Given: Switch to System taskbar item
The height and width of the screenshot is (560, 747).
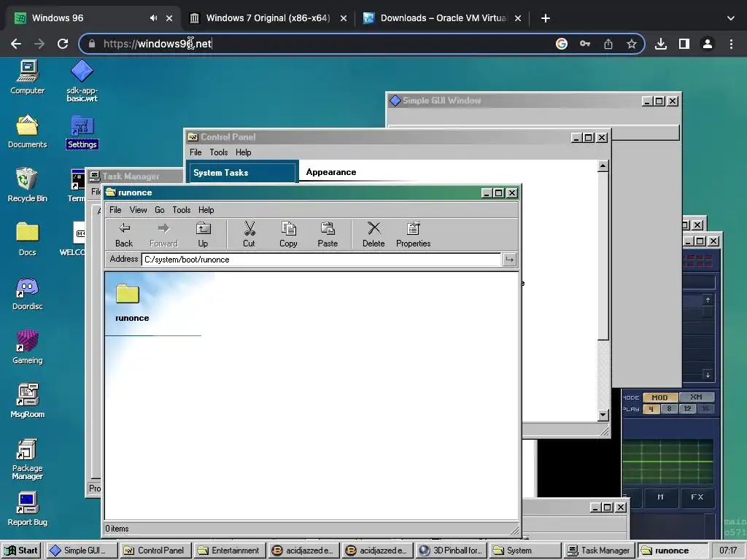Looking at the screenshot, I should [x=525, y=551].
